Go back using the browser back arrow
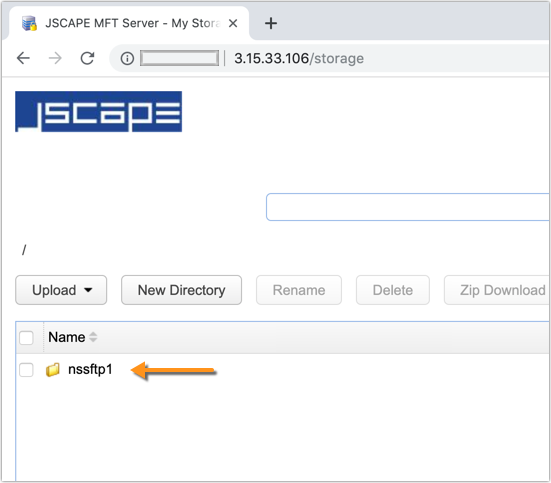Image resolution: width=551 pixels, height=483 pixels. [x=23, y=58]
